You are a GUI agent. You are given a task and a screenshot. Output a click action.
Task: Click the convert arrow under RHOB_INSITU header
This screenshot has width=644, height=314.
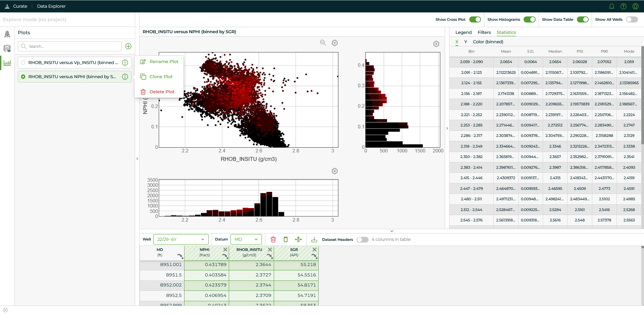click(x=269, y=256)
